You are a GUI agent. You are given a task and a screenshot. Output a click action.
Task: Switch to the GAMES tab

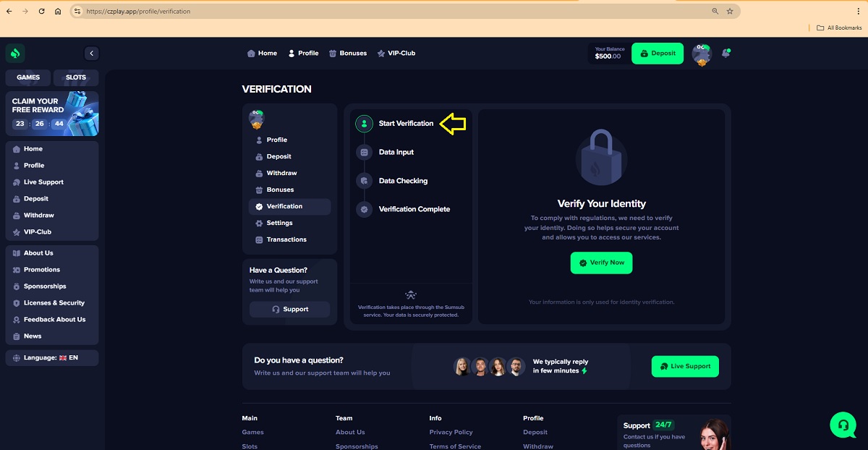click(28, 77)
